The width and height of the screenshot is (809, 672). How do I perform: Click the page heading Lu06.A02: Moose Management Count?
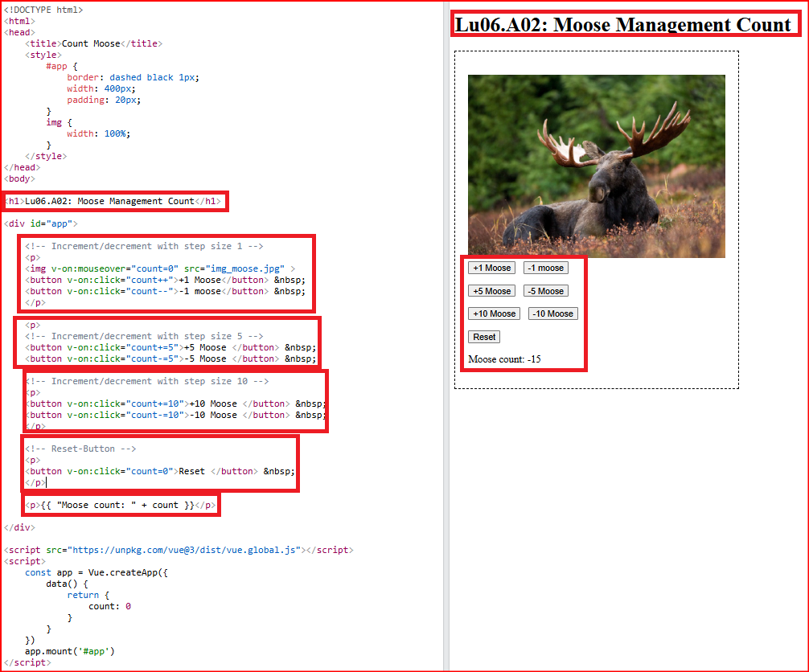622,25
